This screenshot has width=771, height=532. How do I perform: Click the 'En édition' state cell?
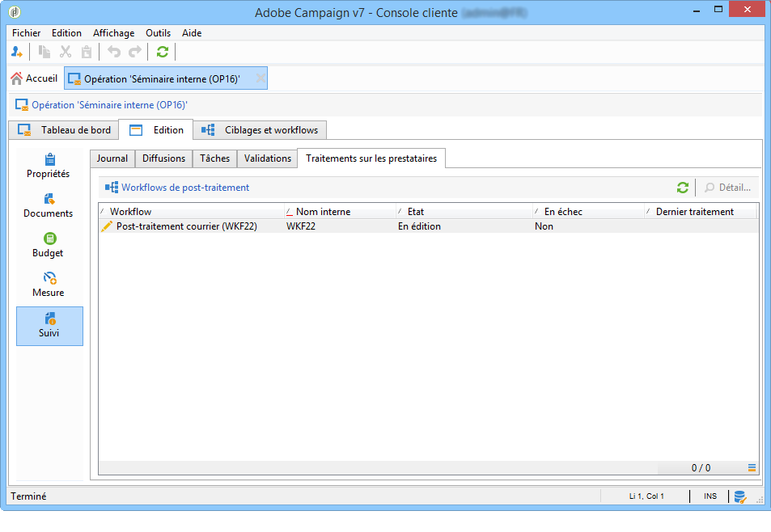click(419, 226)
